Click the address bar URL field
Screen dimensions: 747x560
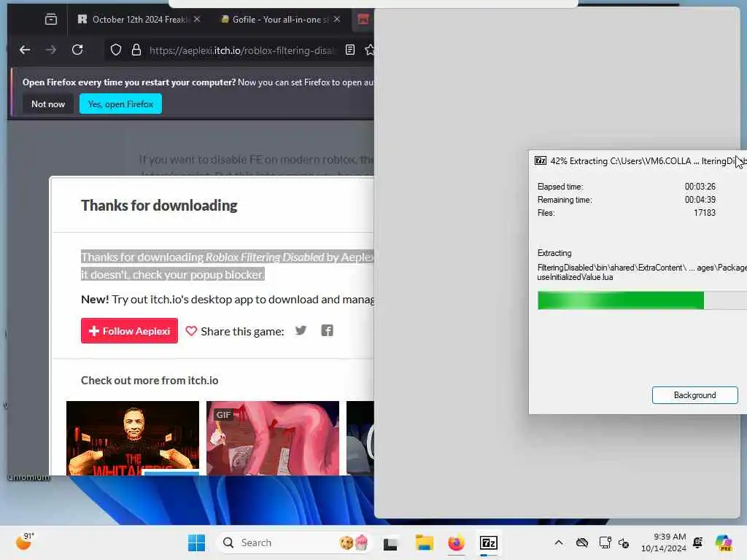pyautogui.click(x=241, y=50)
